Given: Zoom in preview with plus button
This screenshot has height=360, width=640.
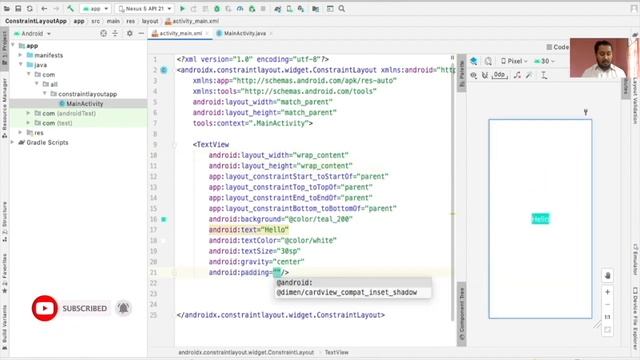Looking at the screenshot, I should [x=607, y=292].
